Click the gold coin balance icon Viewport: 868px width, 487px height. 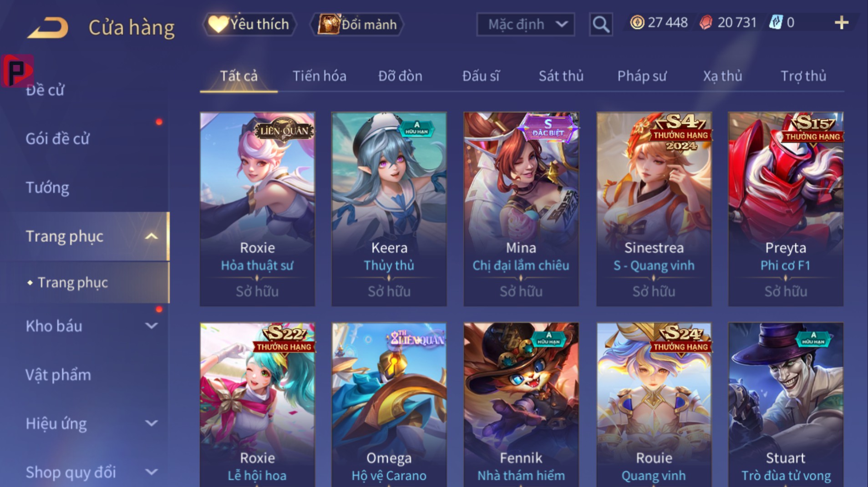[x=637, y=22]
